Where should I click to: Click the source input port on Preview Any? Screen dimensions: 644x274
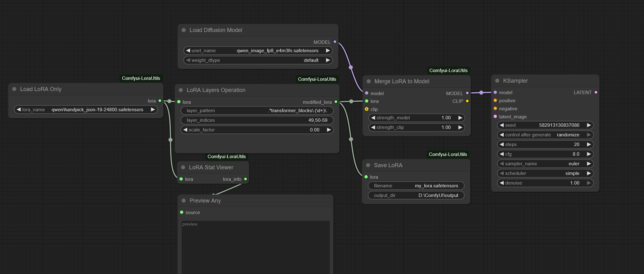pos(182,212)
